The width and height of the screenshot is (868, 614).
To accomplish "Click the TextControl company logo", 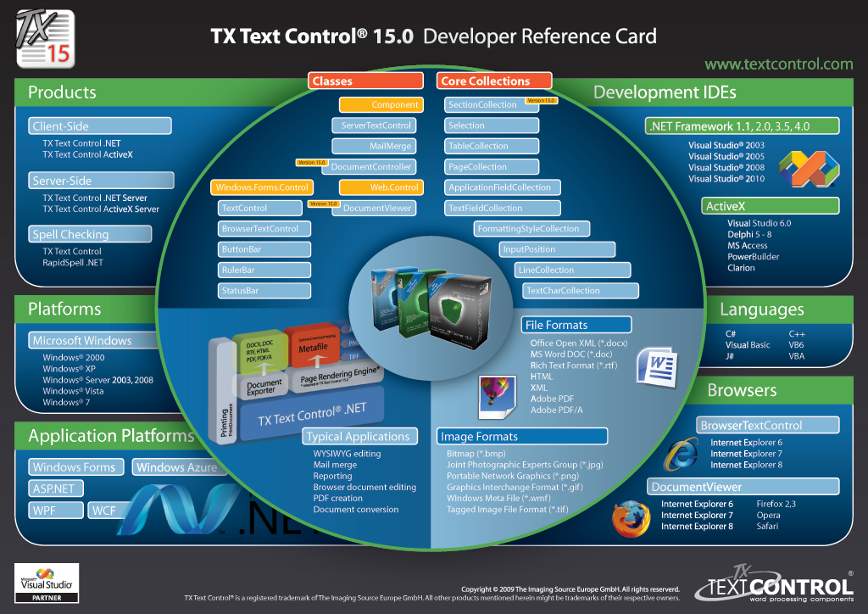I will click(x=775, y=584).
